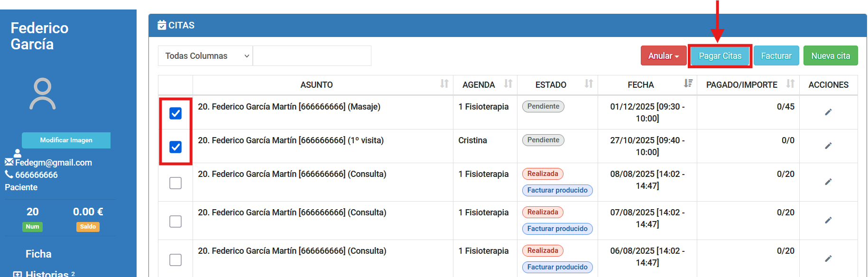Click the edit pencil for the 1º visita appointment

tap(828, 146)
